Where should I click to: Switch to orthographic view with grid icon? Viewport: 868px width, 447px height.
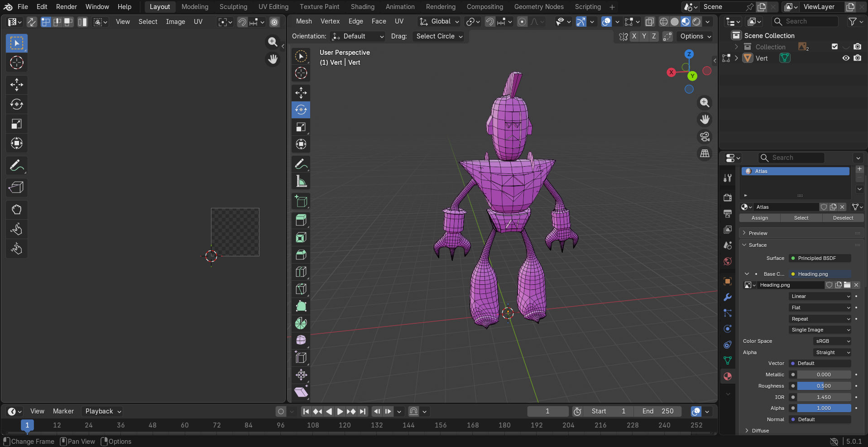tap(705, 154)
